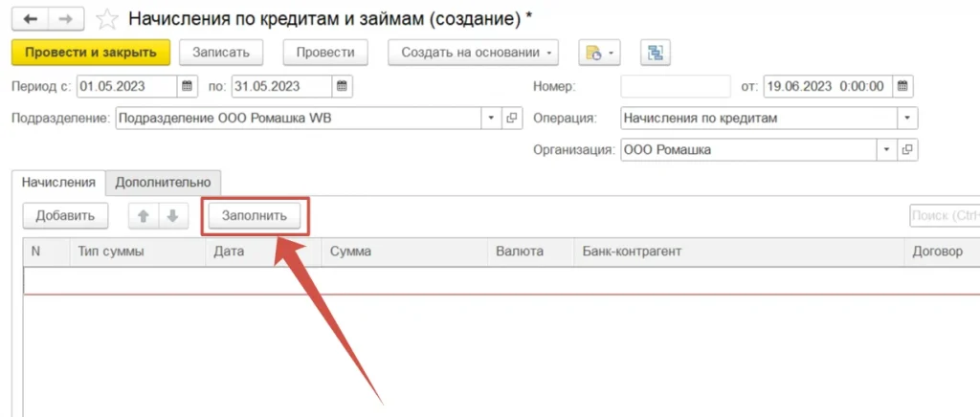The image size is (980, 417).
Task: Click into the Номер input field
Action: pos(675,86)
